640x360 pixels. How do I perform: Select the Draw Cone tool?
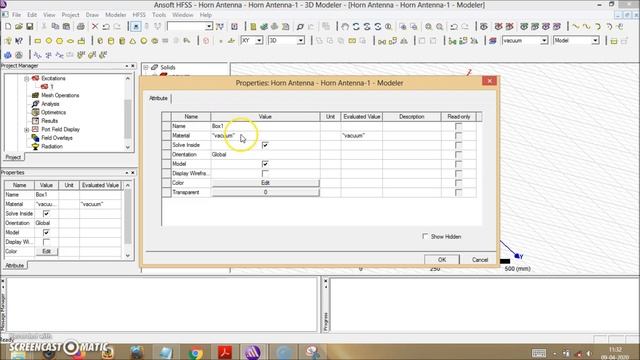coord(133,41)
